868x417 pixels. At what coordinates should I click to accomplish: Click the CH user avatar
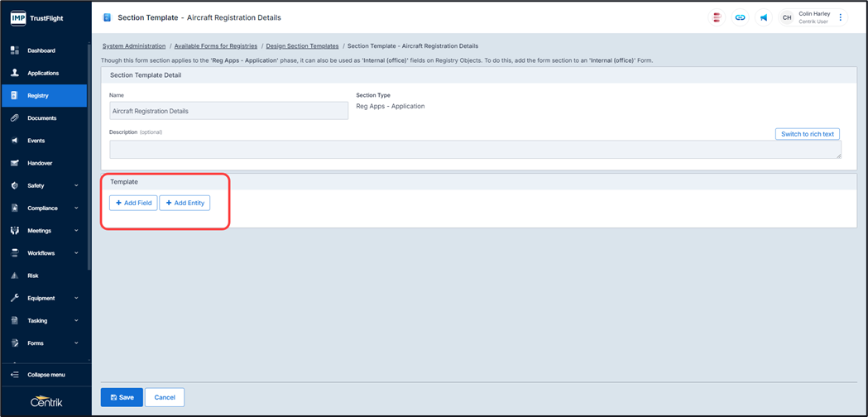[x=787, y=17]
